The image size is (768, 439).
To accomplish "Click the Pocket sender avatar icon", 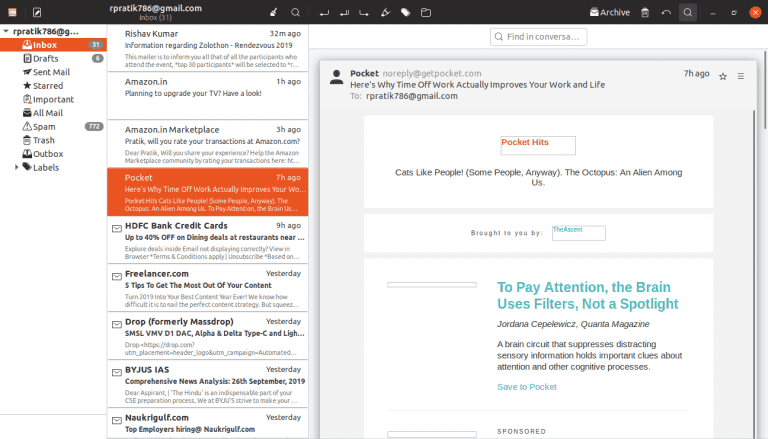I will [336, 77].
